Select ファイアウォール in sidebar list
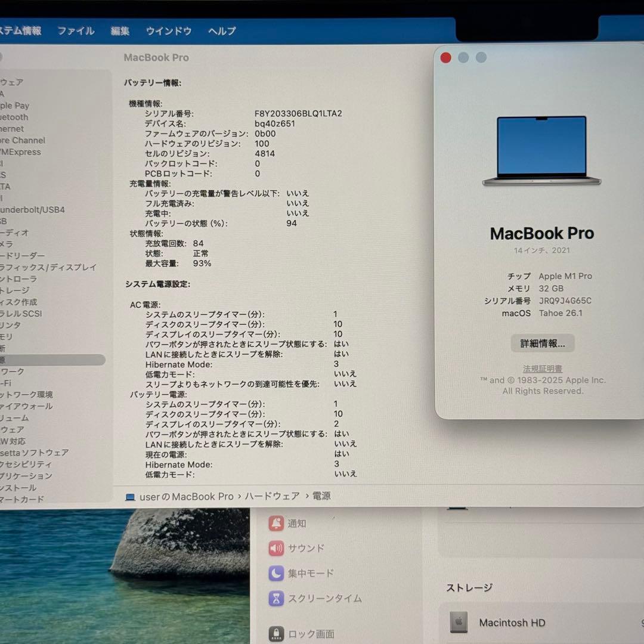 coord(26,406)
